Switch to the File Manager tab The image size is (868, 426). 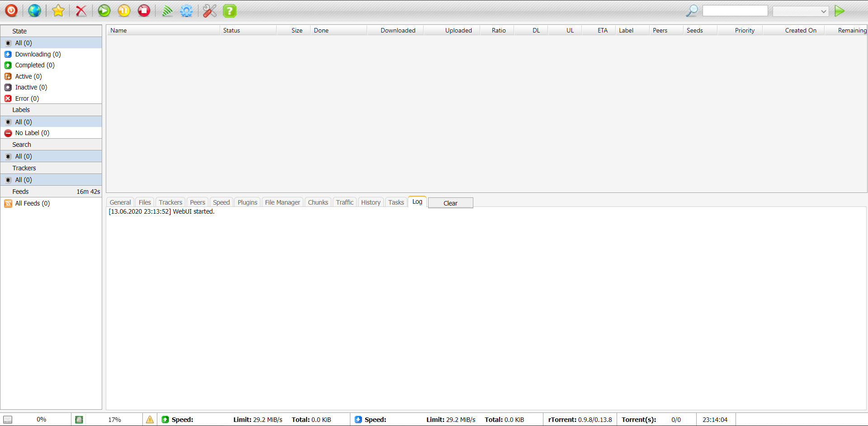pos(282,202)
